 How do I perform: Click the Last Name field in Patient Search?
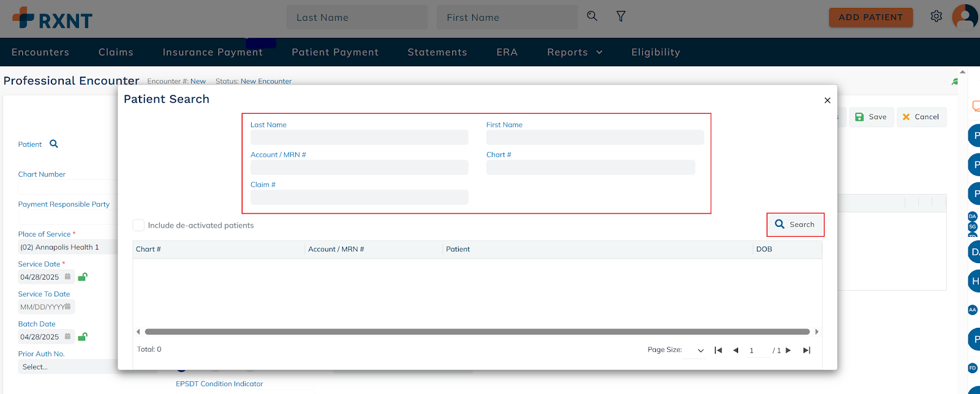click(359, 138)
